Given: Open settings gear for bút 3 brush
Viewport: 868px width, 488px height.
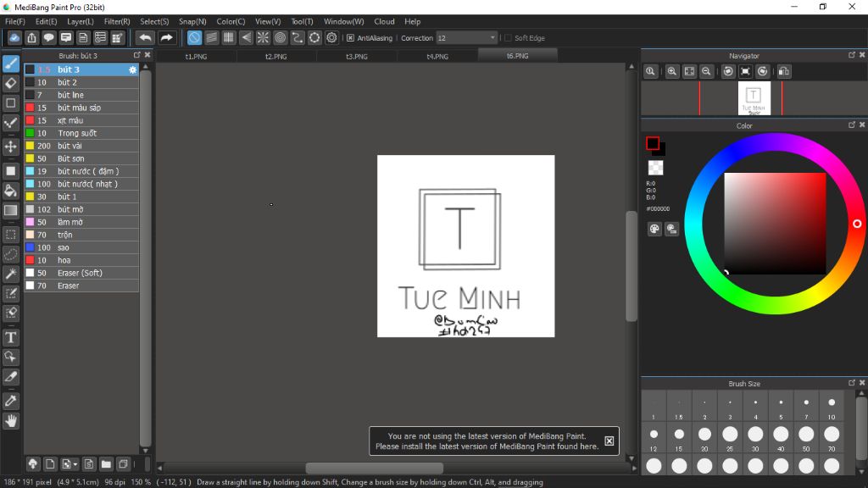Looking at the screenshot, I should (x=132, y=69).
